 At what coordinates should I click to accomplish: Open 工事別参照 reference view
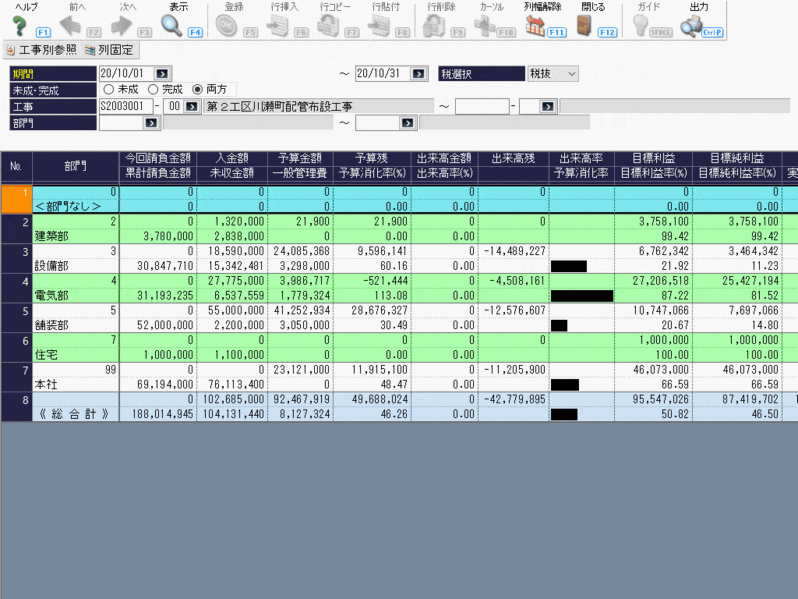click(41, 50)
